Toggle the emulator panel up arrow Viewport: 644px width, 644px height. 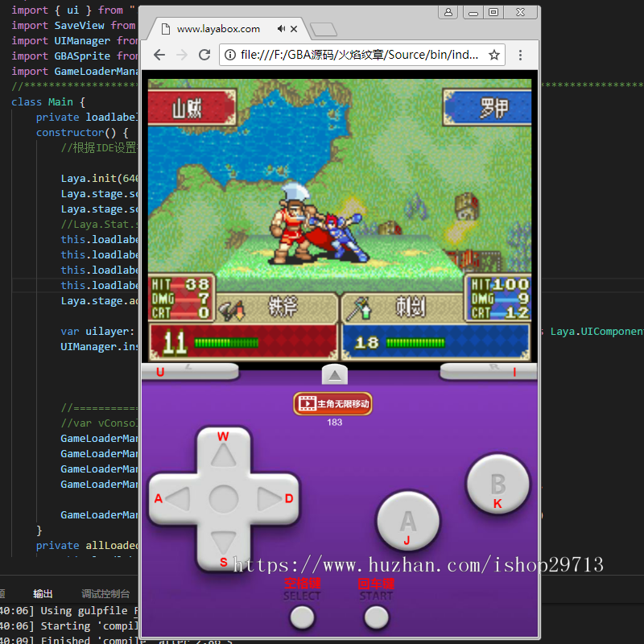pyautogui.click(x=335, y=374)
